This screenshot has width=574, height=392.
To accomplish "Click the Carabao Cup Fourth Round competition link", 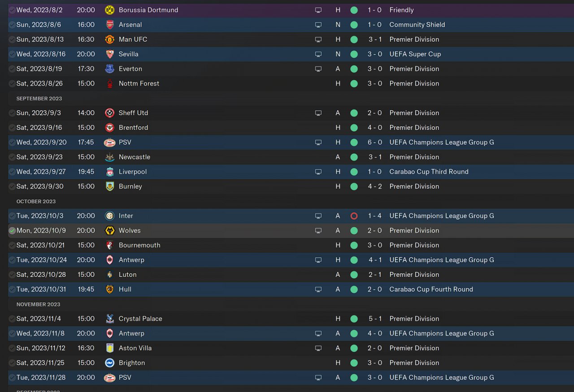I will click(x=431, y=289).
